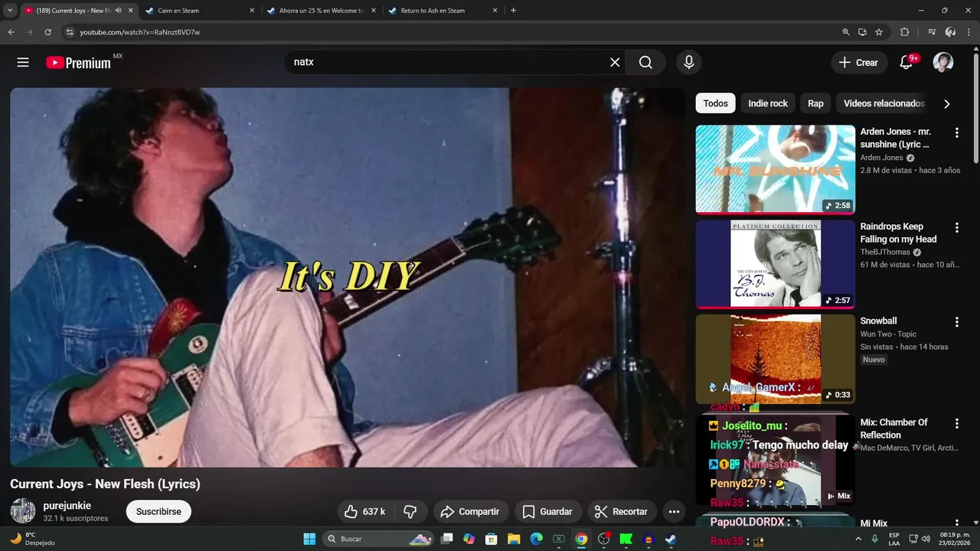Share the video via Compartir
The height and width of the screenshot is (551, 980).
pos(471,511)
